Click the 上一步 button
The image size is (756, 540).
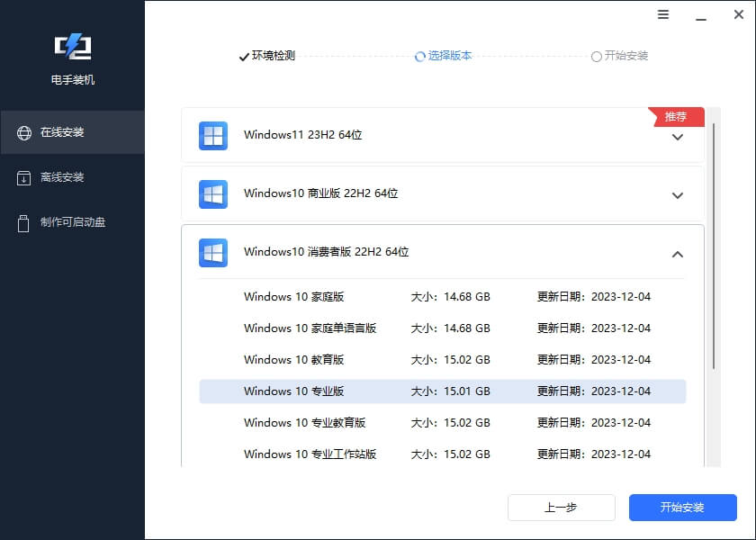(561, 507)
